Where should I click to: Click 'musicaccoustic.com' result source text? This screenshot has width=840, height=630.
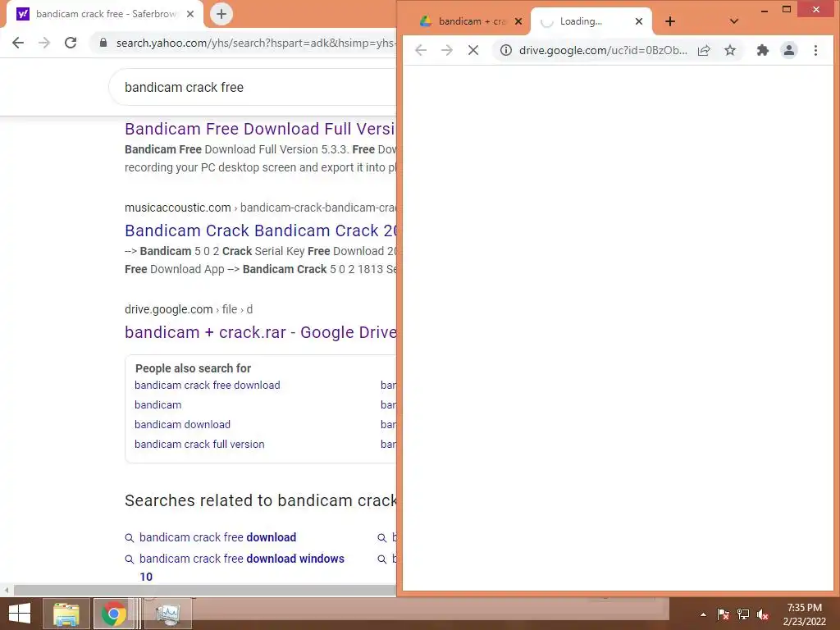(x=178, y=208)
